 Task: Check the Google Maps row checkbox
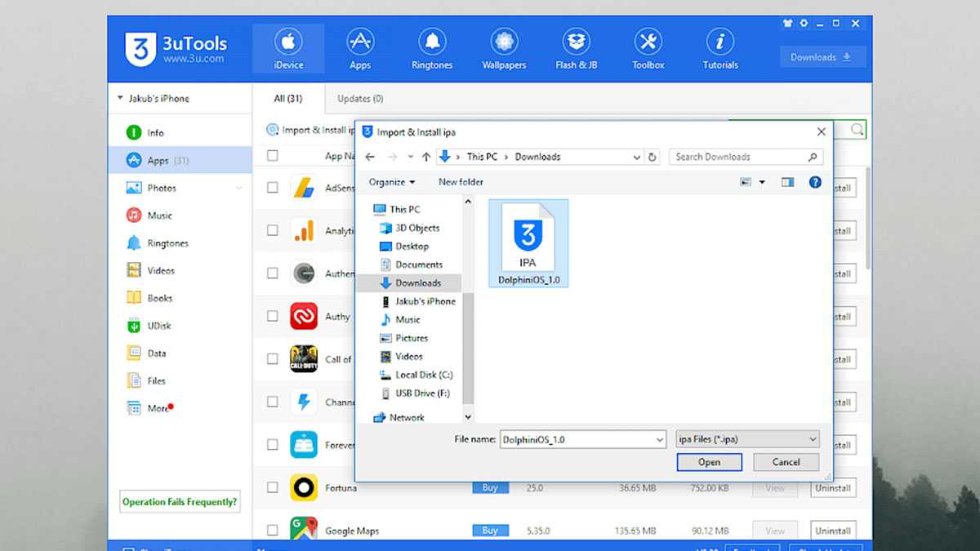[x=273, y=530]
